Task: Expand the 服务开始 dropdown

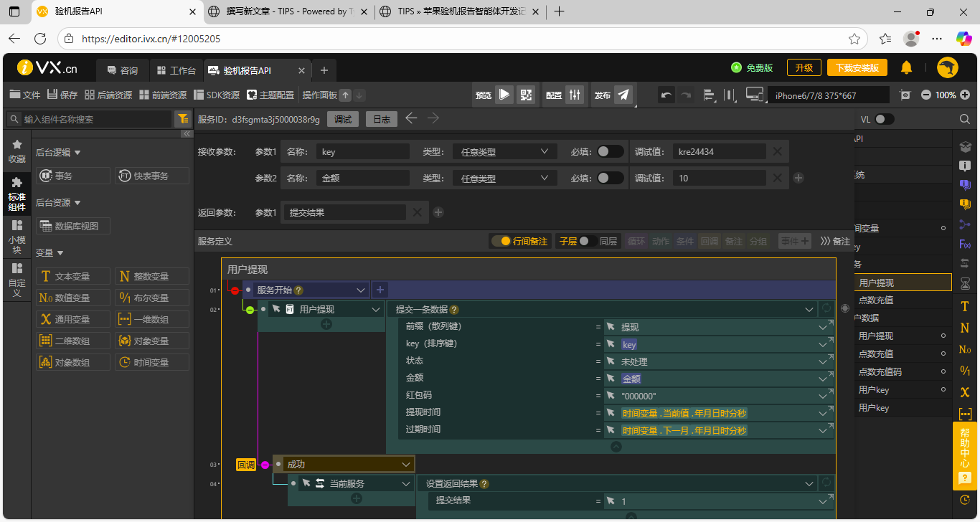Action: tap(362, 290)
